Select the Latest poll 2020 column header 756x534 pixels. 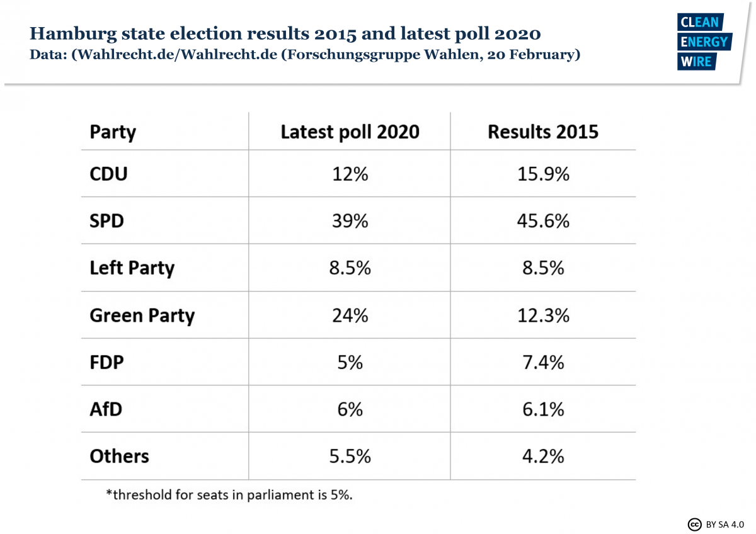pos(350,132)
